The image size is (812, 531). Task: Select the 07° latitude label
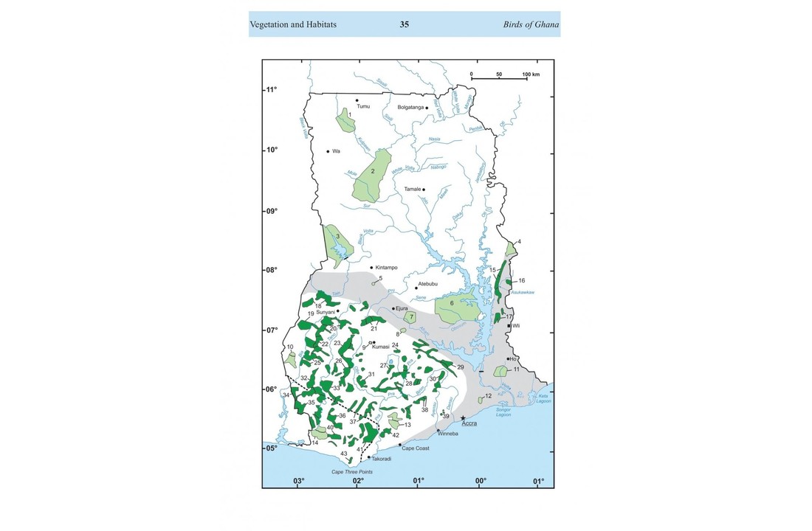[x=272, y=330]
